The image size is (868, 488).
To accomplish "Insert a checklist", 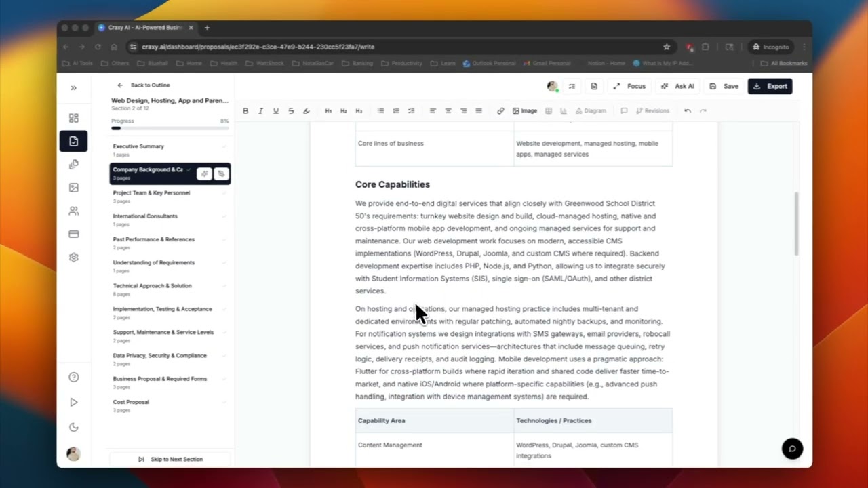I will 411,111.
